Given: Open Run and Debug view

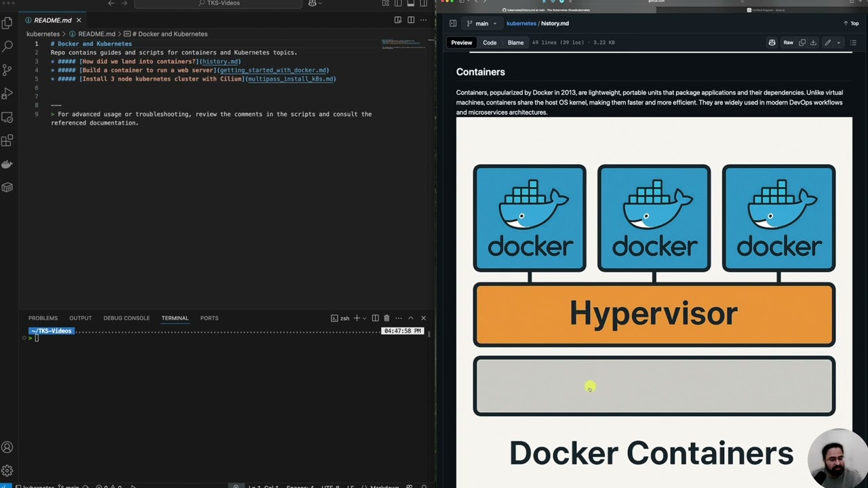Looking at the screenshot, I should 7,94.
